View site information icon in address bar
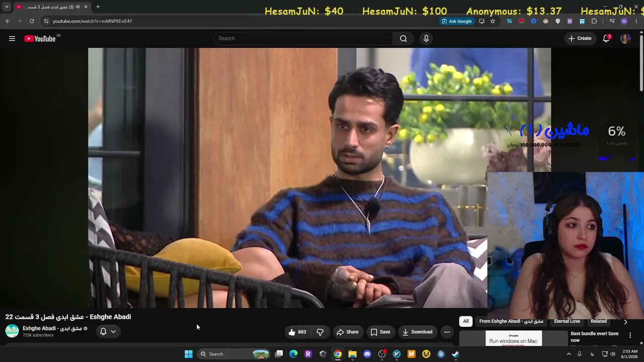The width and height of the screenshot is (644, 362). click(46, 21)
